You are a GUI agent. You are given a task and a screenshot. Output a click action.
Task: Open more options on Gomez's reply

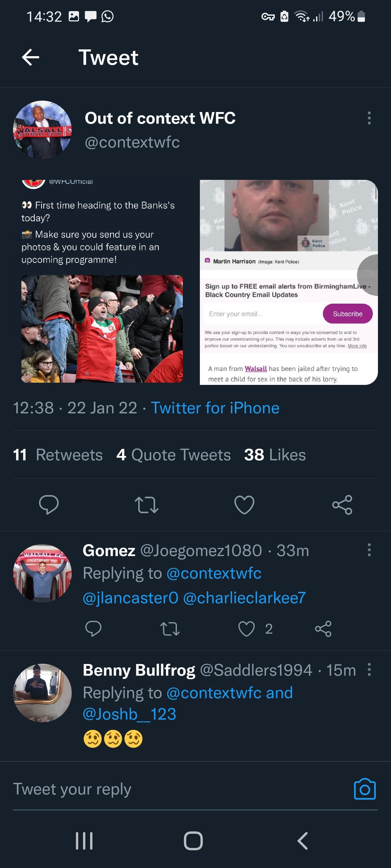point(369,550)
